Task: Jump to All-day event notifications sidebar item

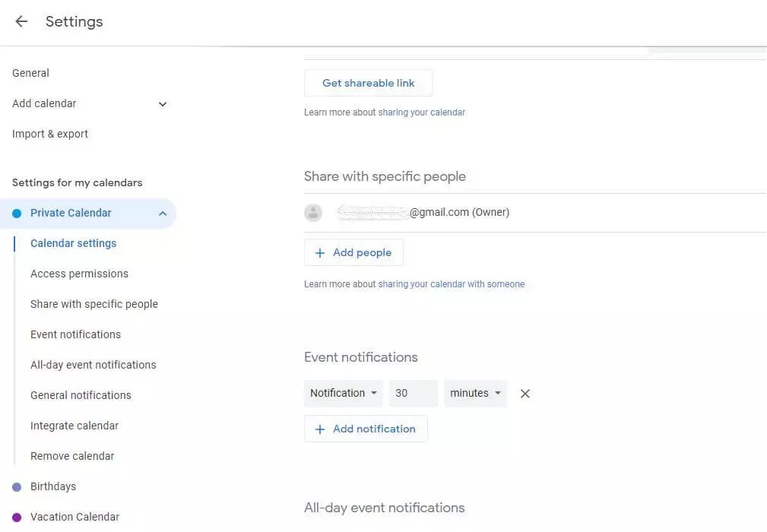Action: coord(93,365)
